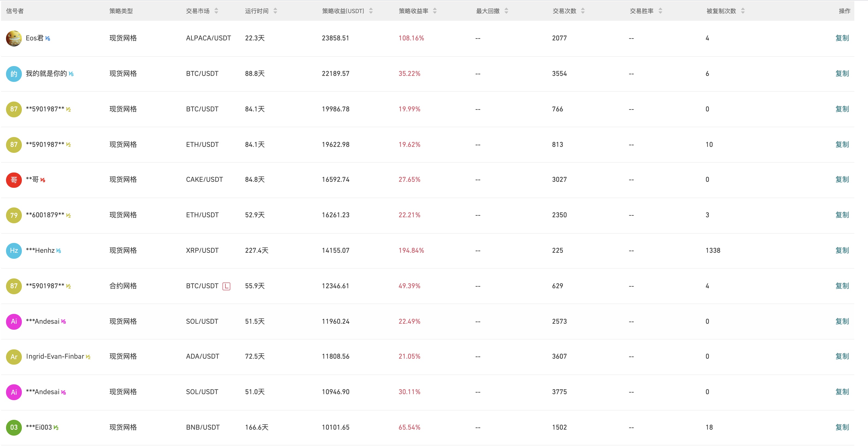
Task: Open ***Henhz signal provider name
Action: pos(40,250)
